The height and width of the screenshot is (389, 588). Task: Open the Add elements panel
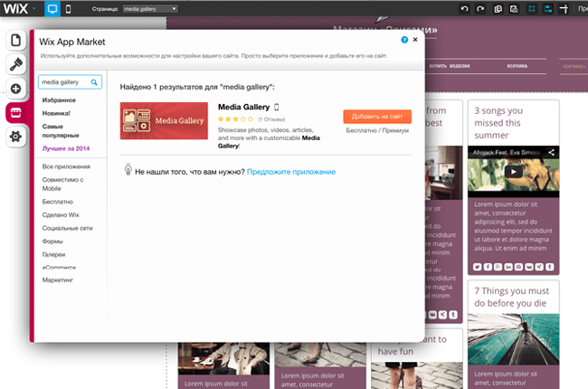click(x=15, y=89)
